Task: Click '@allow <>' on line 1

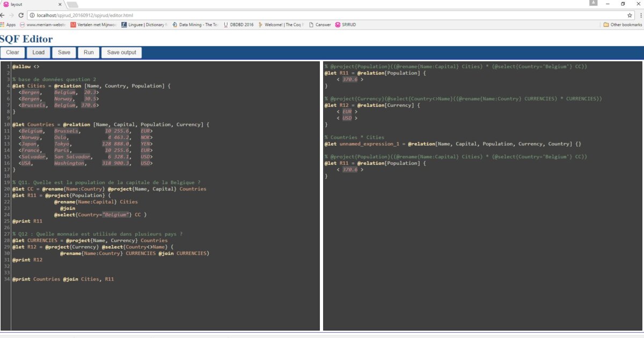Action: tap(26, 67)
